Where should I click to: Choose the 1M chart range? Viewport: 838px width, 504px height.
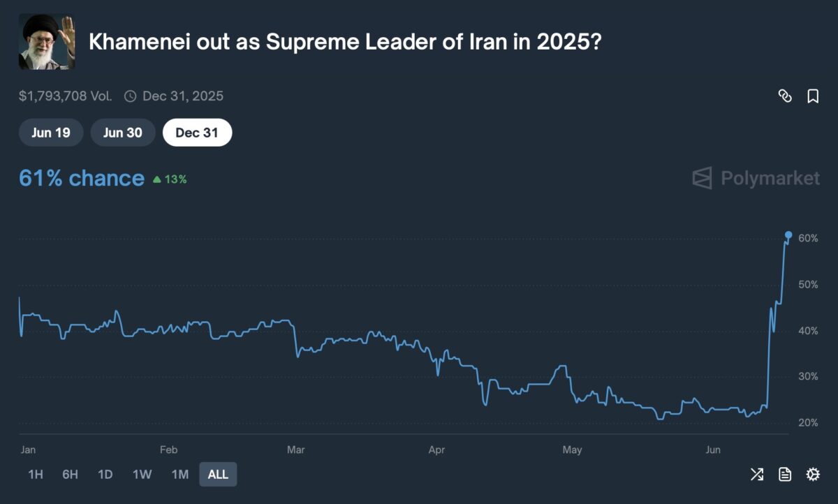pos(179,474)
